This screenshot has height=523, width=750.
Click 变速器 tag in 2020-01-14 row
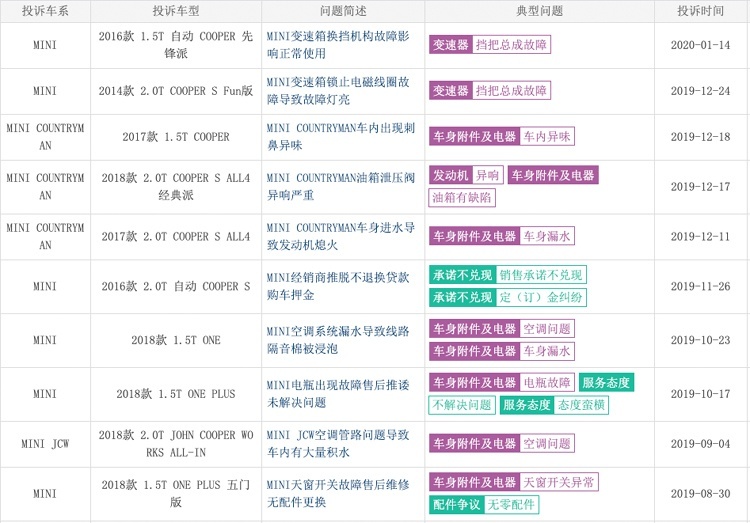(451, 45)
